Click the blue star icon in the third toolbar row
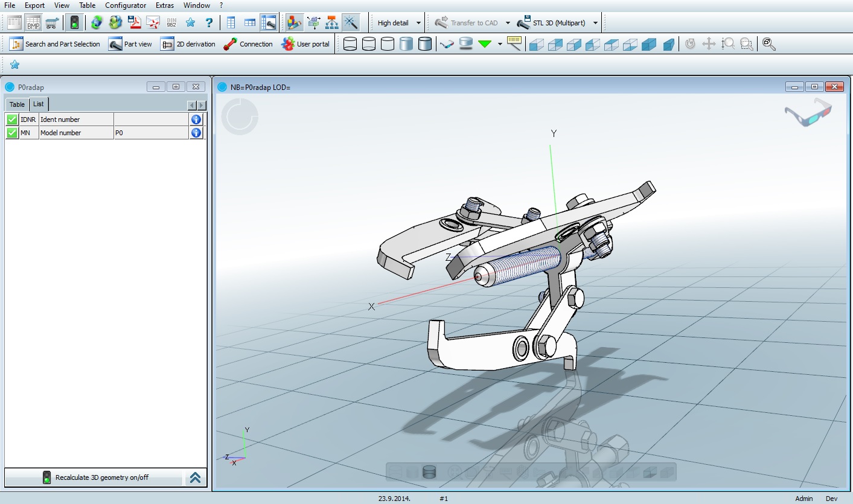 [x=14, y=65]
